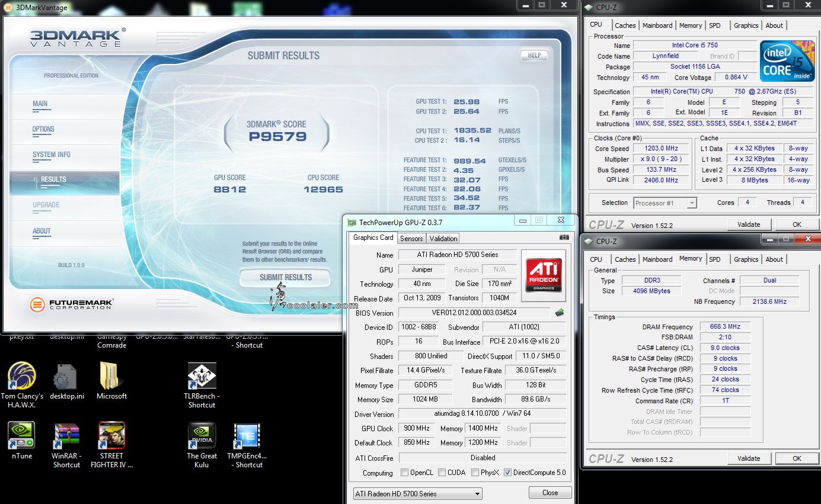Open the ATI Radeon HD 5700 Series dropdown
821x504 pixels.
click(x=417, y=493)
